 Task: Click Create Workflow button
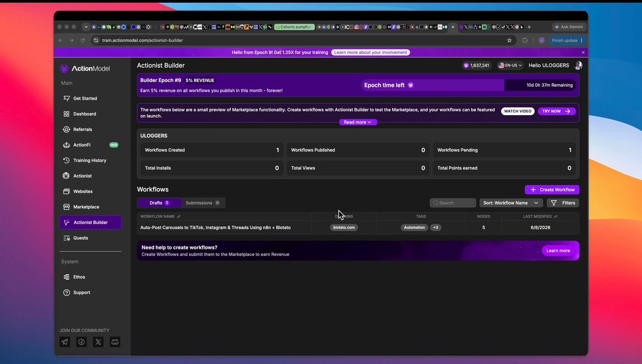(552, 189)
